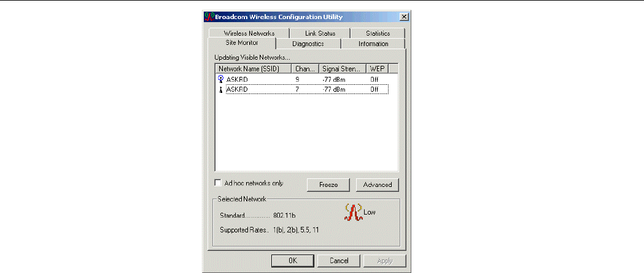Image resolution: width=644 pixels, height=273 pixels.
Task: Click the channel value 7
Action: pyautogui.click(x=297, y=89)
